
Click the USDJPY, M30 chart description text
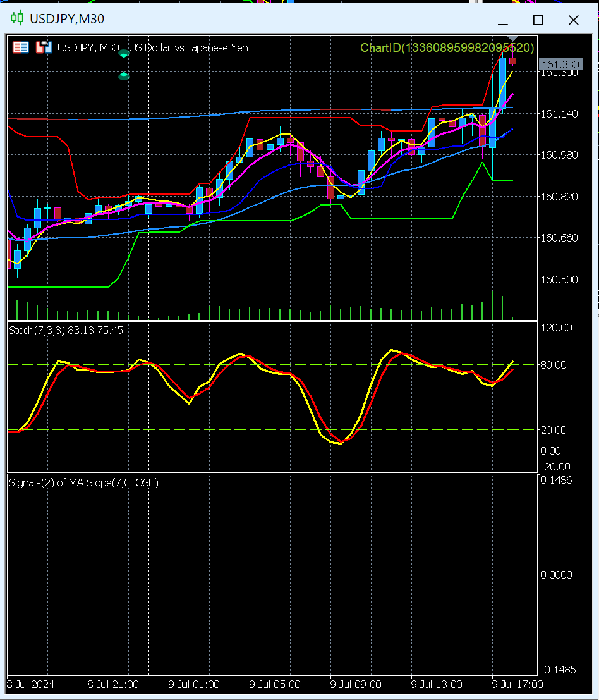pyautogui.click(x=153, y=48)
